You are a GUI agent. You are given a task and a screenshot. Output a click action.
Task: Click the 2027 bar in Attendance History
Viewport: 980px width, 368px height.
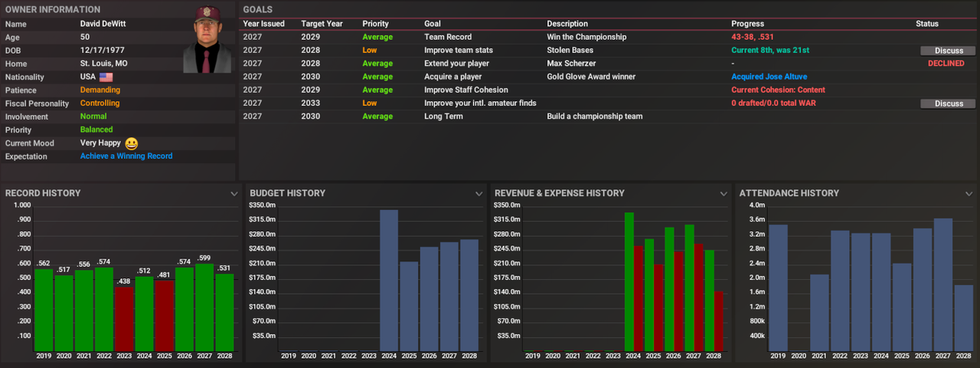943,284
